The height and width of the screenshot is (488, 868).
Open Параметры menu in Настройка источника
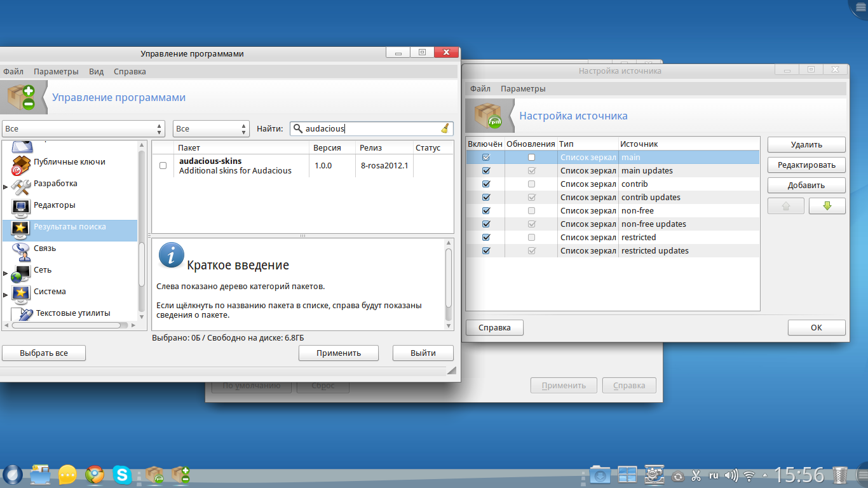pyautogui.click(x=523, y=88)
